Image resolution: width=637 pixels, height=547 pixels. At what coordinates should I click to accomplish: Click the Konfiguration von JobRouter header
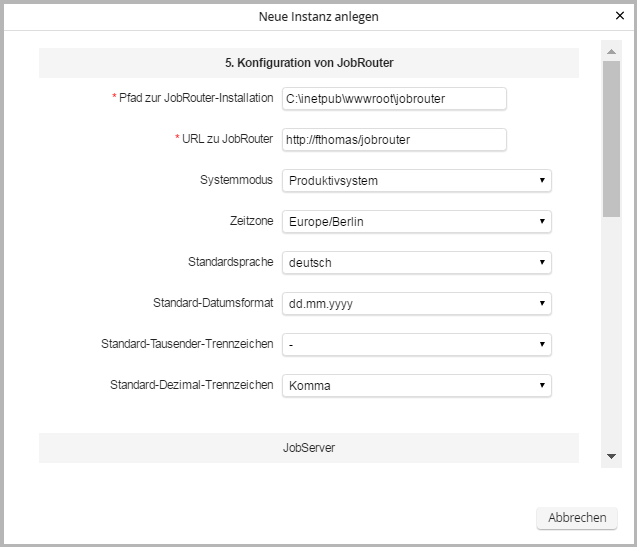(x=309, y=62)
